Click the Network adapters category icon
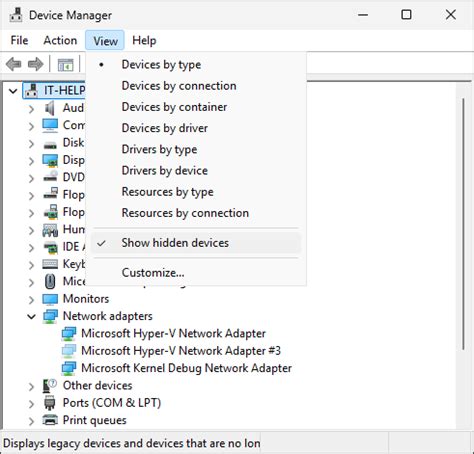474x454 pixels. click(x=50, y=316)
